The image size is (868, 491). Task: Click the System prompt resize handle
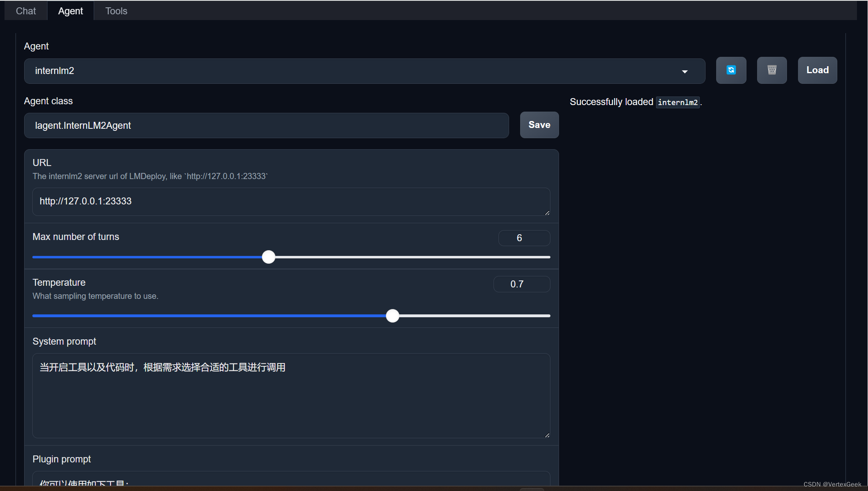click(x=547, y=435)
